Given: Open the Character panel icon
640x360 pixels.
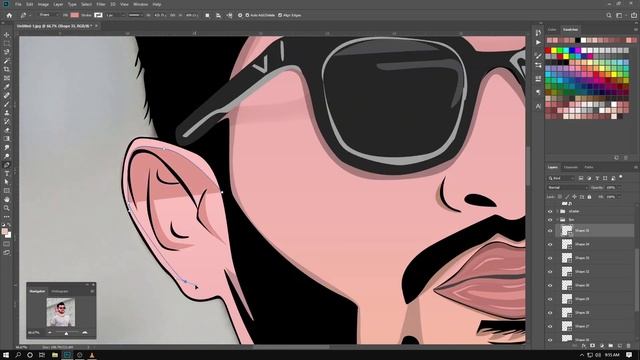Looking at the screenshot, I should (538, 106).
